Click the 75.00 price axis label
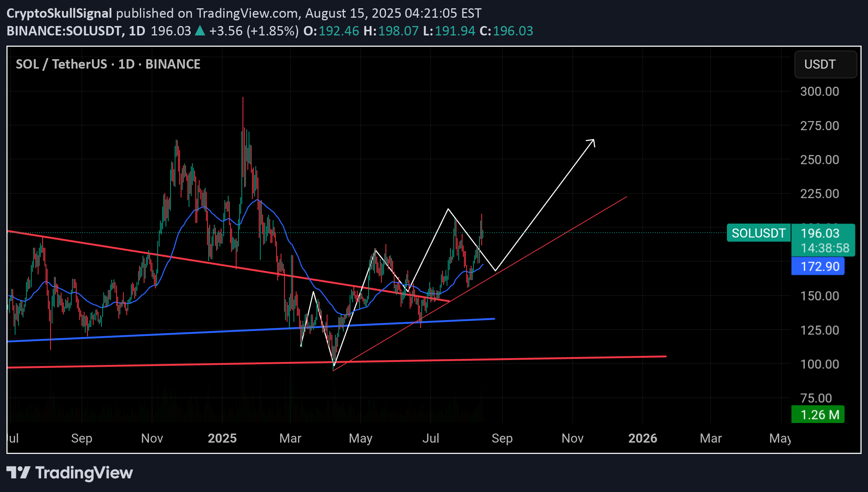The image size is (868, 492). point(816,398)
